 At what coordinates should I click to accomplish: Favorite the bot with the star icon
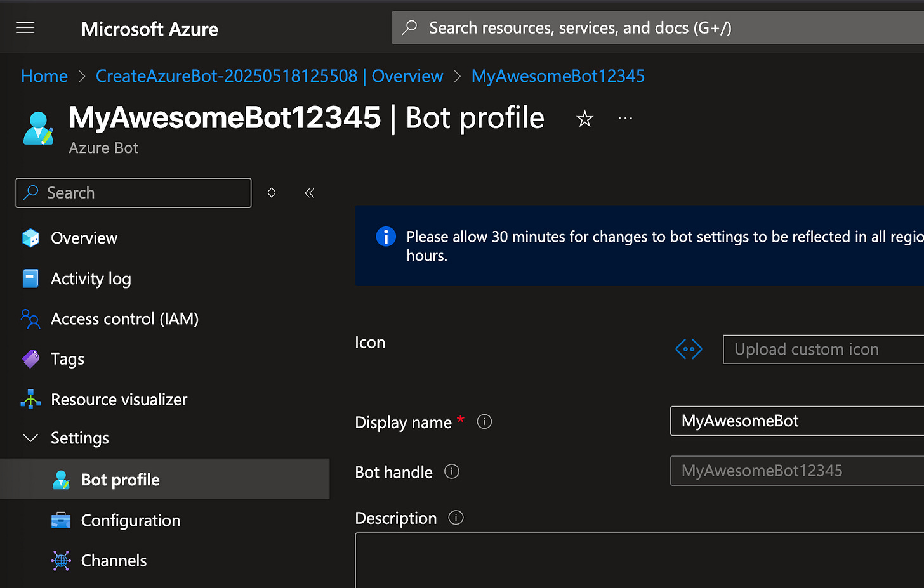[584, 119]
